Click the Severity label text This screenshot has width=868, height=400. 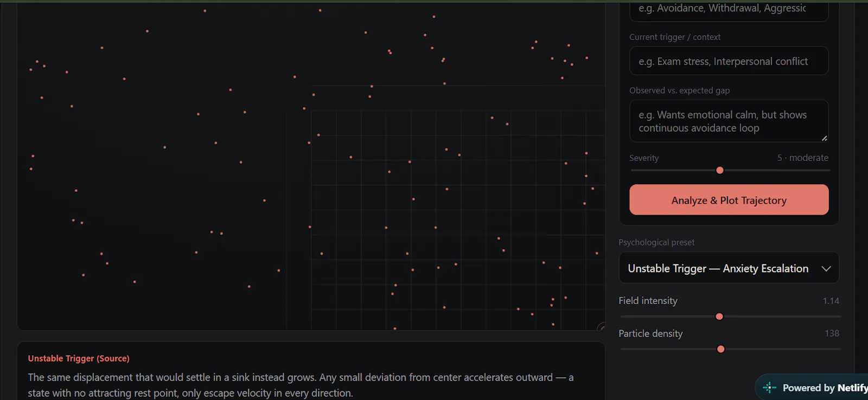(644, 158)
